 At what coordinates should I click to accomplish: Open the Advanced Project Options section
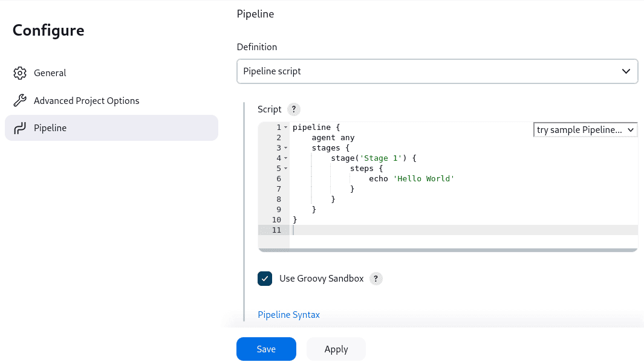(x=86, y=100)
